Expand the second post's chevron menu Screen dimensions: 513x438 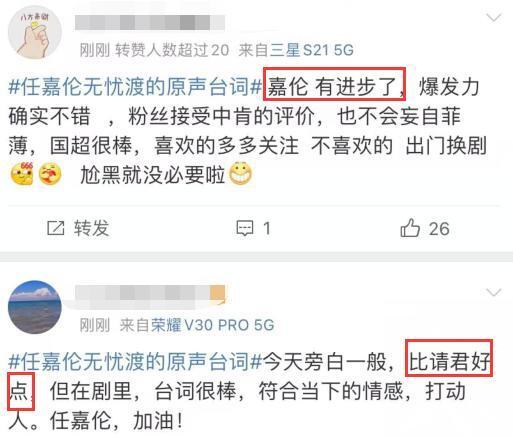pyautogui.click(x=494, y=292)
